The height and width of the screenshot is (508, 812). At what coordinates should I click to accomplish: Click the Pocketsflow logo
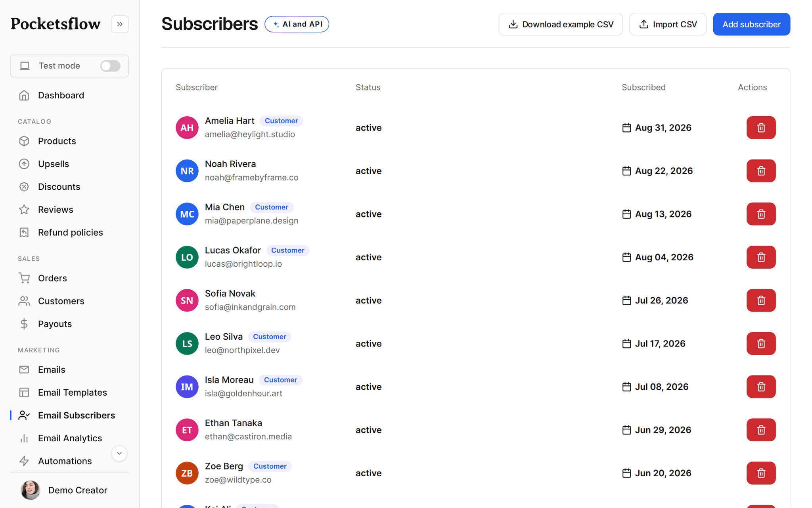click(56, 24)
